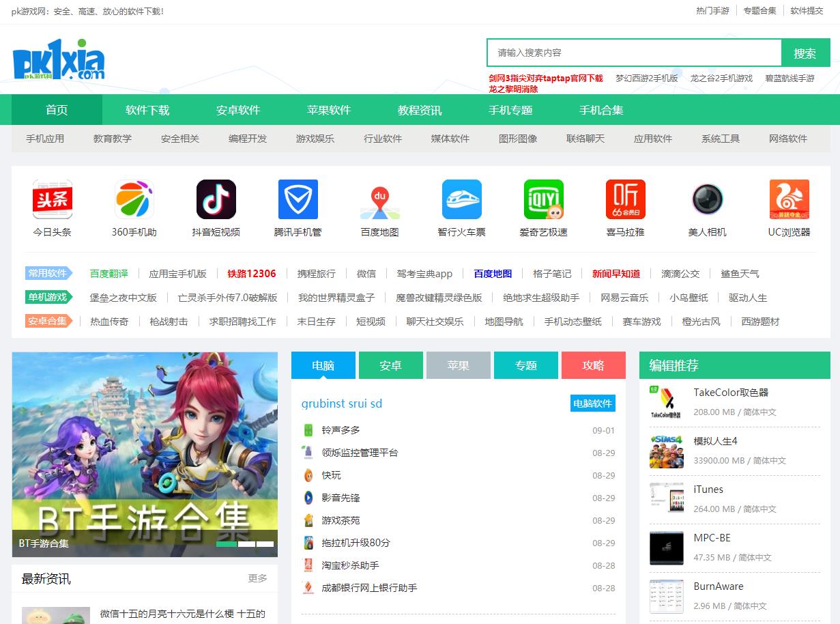Screen dimensions: 840x624
Task: Open 软件下载 in the navigation bar
Action: point(147,110)
